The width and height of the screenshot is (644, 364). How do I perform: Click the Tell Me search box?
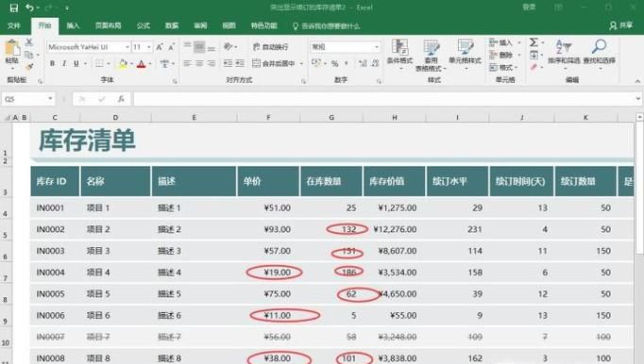[x=327, y=26]
